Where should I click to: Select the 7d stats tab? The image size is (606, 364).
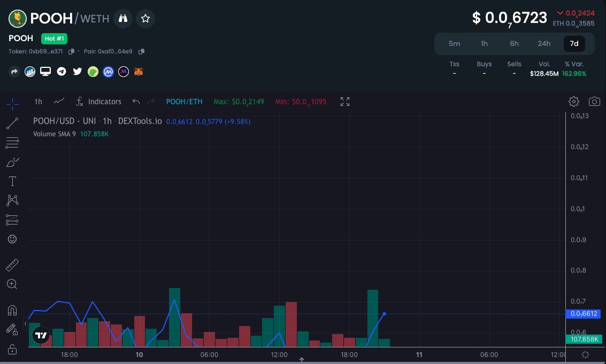[x=574, y=44]
